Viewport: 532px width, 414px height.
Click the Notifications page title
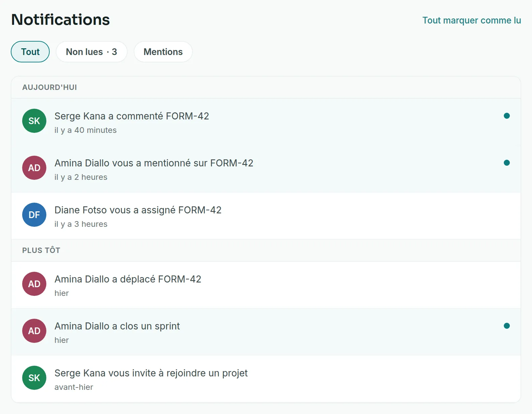tap(60, 19)
